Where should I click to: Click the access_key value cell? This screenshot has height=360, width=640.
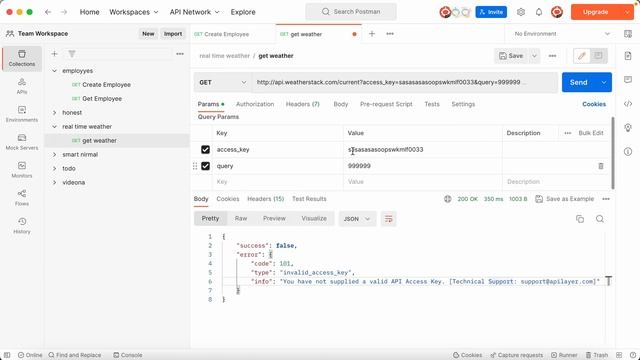(x=422, y=150)
